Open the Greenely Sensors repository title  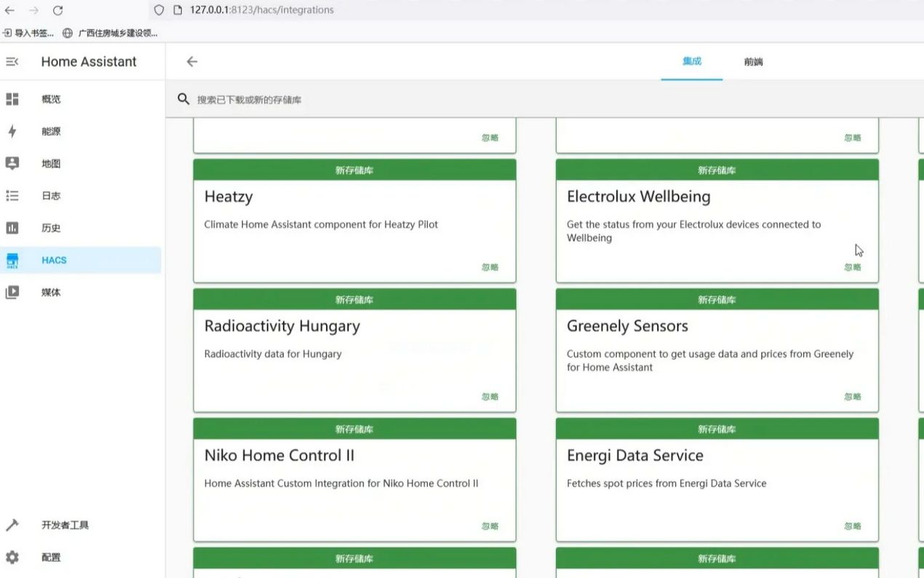coord(627,326)
